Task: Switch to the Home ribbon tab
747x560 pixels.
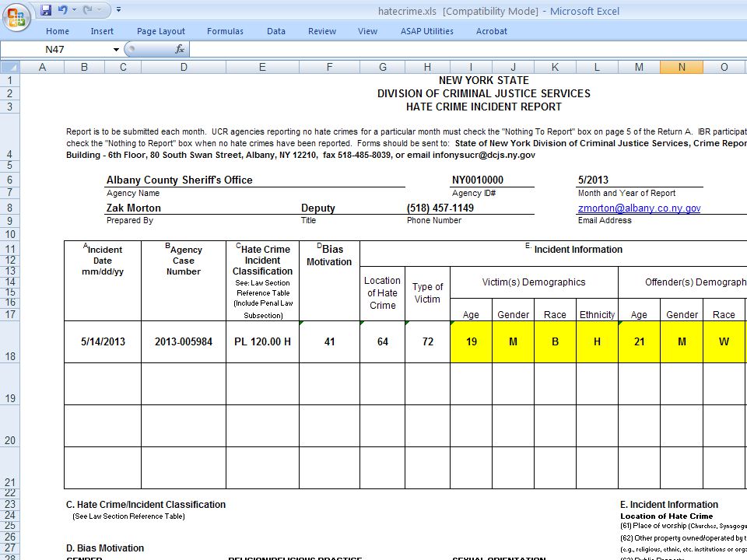Action: click(x=58, y=31)
